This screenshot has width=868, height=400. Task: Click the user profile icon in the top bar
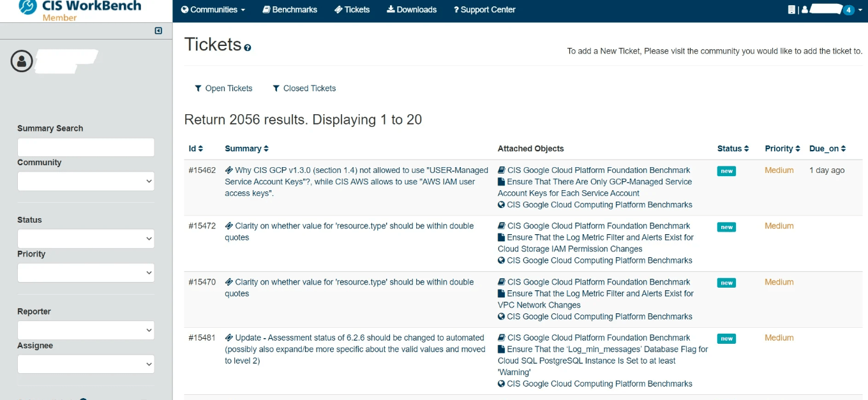(x=805, y=10)
